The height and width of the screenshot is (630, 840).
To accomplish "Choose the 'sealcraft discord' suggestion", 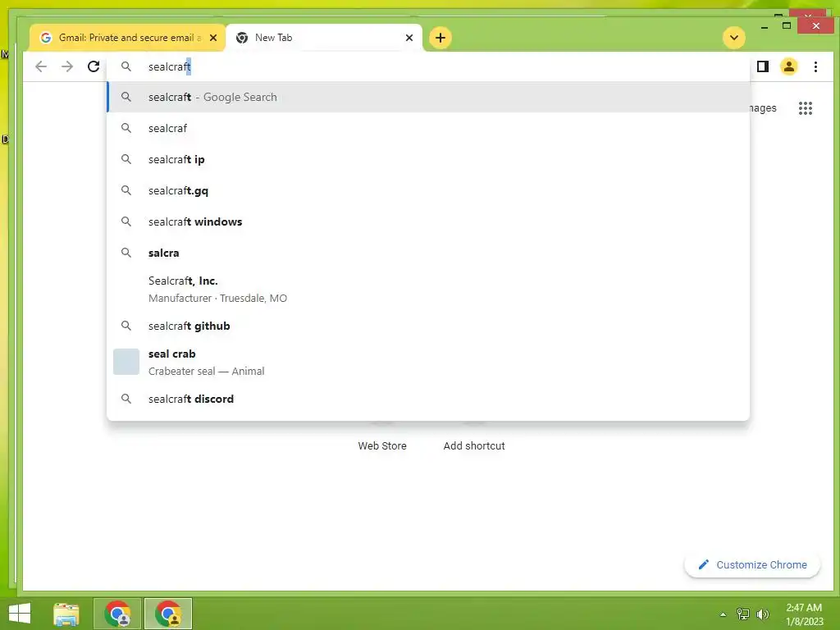I will tap(428, 399).
